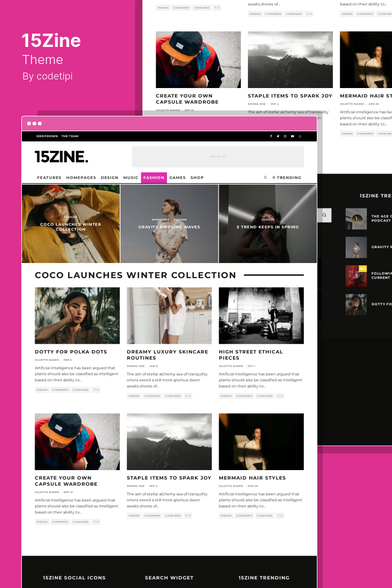The width and height of the screenshot is (392, 588).
Task: Like the Dotty For Polka Dots post
Action: [x=97, y=390]
